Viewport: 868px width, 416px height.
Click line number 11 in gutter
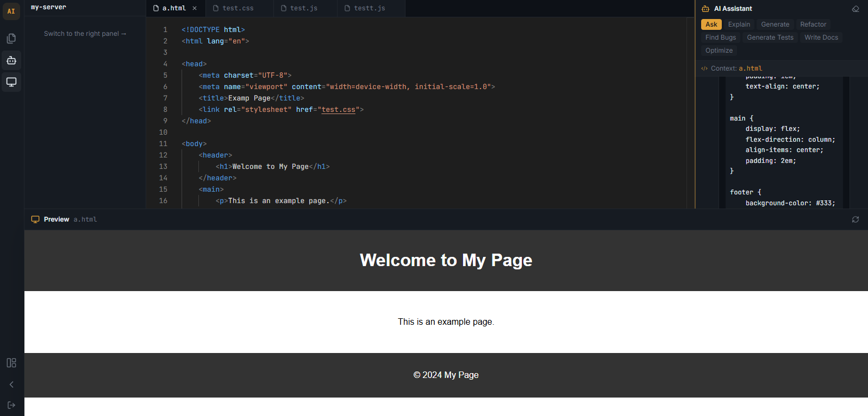(x=163, y=144)
